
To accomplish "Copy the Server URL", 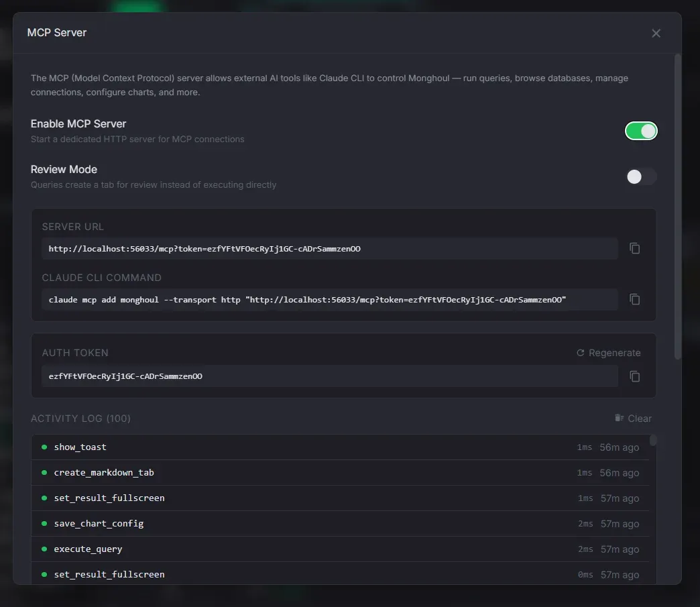I will click(634, 248).
